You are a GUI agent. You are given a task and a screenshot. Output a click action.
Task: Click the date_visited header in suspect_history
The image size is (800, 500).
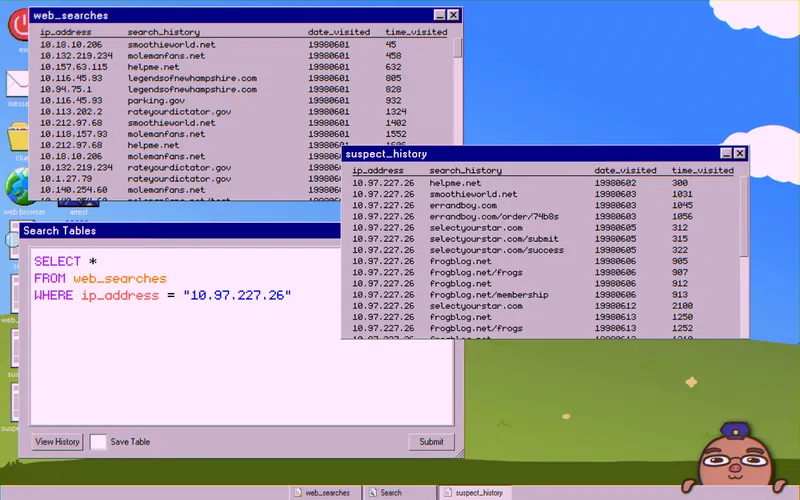pos(626,170)
